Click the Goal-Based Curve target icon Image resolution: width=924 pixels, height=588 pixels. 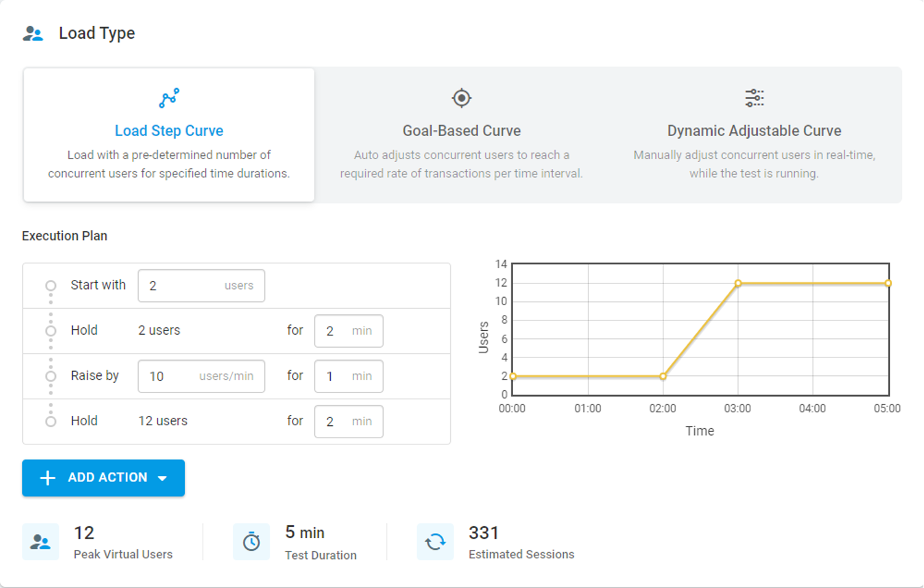461,98
